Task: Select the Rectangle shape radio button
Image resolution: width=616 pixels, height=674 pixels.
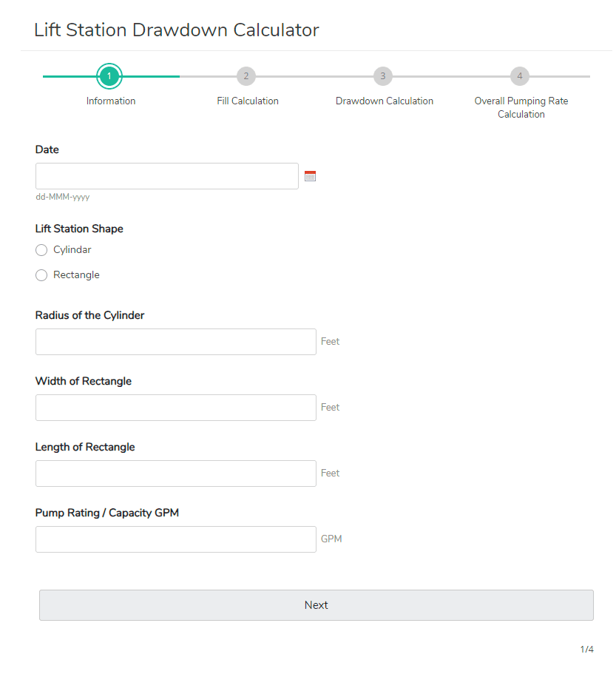Action: tap(41, 274)
